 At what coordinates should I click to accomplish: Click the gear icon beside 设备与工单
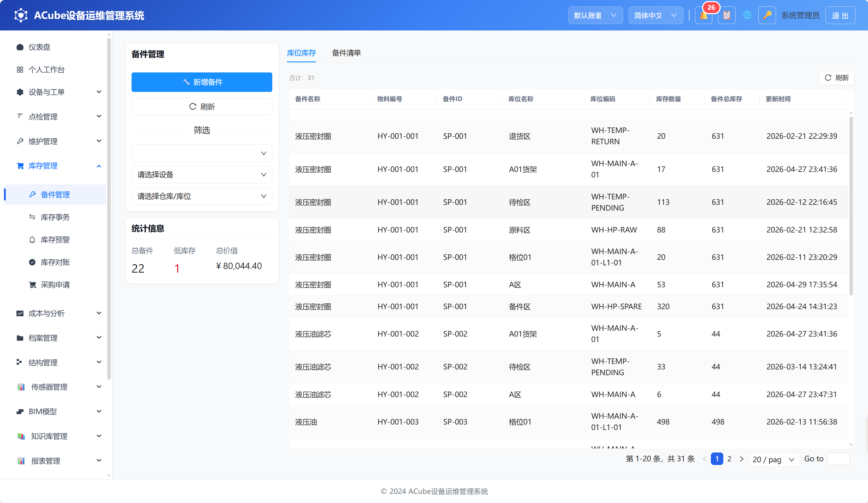tap(20, 92)
